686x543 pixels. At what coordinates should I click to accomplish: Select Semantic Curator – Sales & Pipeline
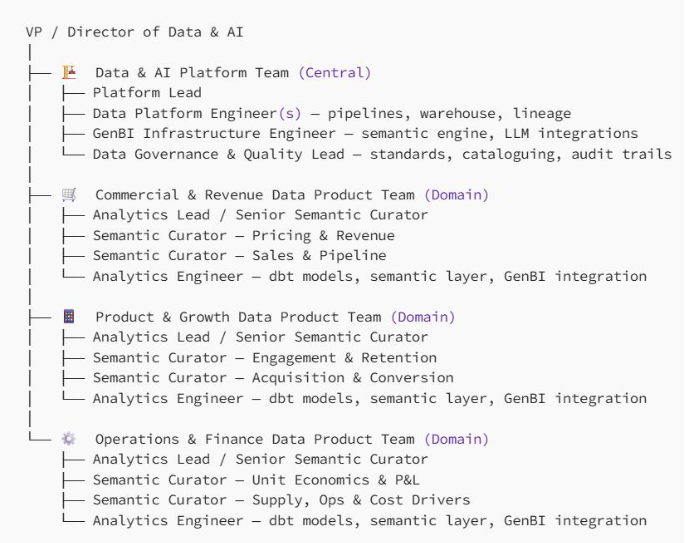[239, 256]
